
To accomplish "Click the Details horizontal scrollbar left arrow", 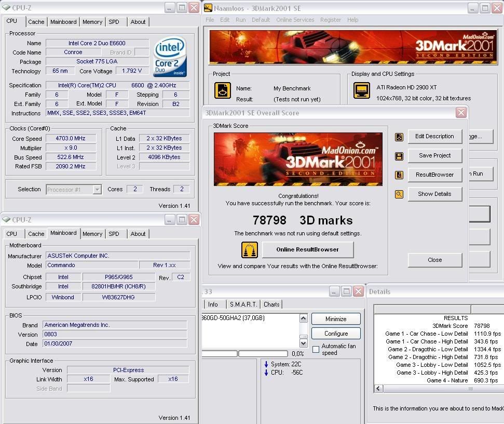I will pos(378,389).
